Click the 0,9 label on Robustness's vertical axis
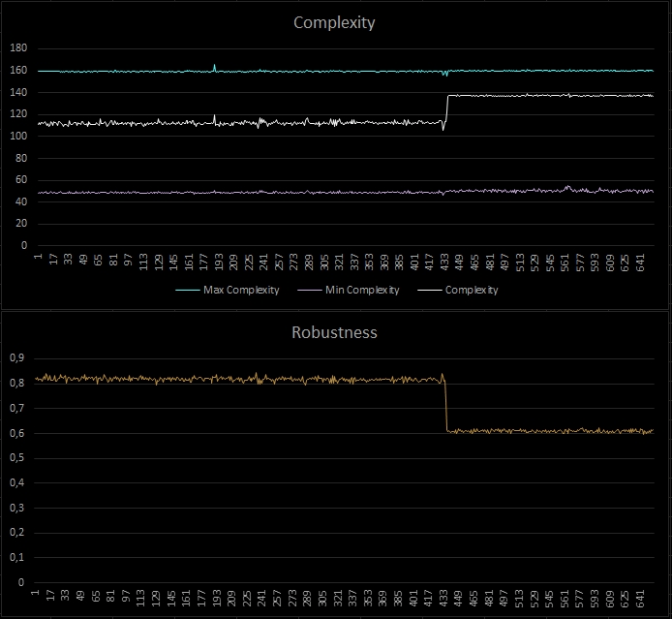Screen dimensions: 672x619 [x=16, y=357]
